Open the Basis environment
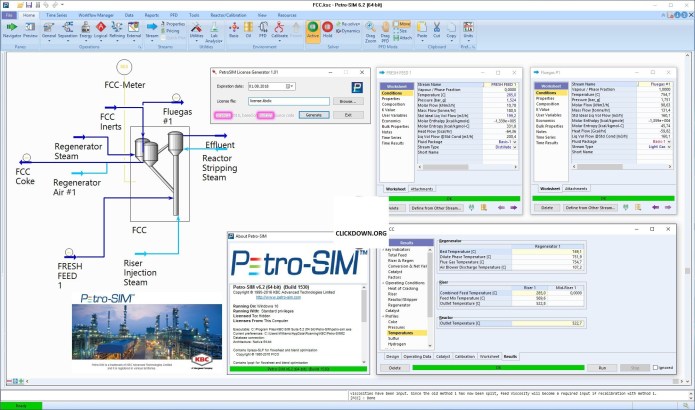695x410 pixels. point(234,30)
